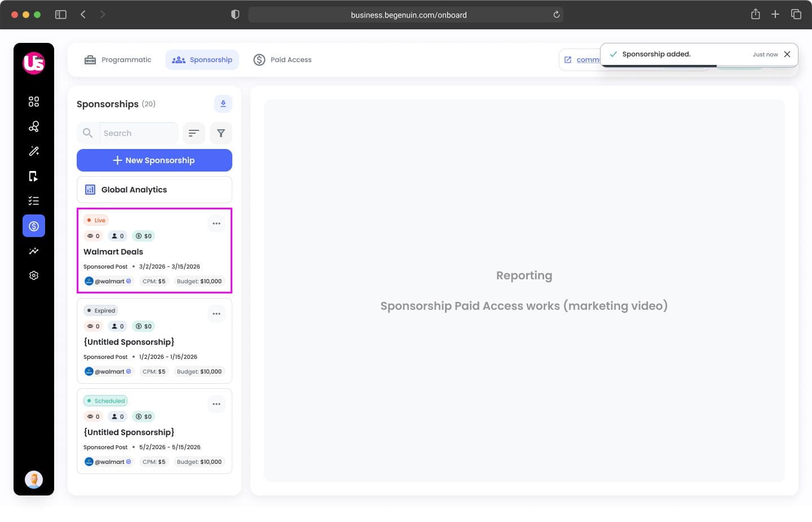Select the monetization dollar icon in sidebar
Image resolution: width=812 pixels, height=522 pixels.
[34, 226]
